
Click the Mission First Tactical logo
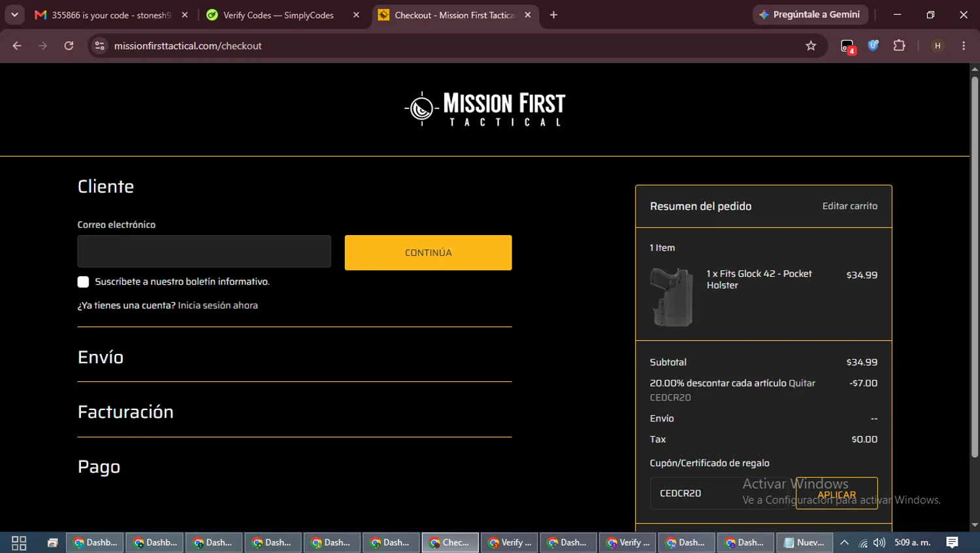coord(485,108)
